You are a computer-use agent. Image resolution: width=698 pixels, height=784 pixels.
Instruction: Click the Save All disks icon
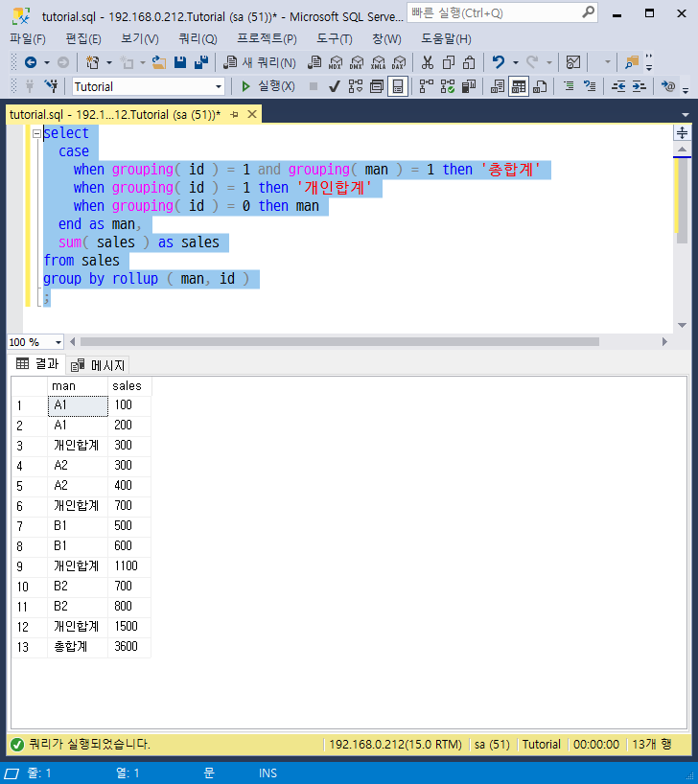click(201, 62)
